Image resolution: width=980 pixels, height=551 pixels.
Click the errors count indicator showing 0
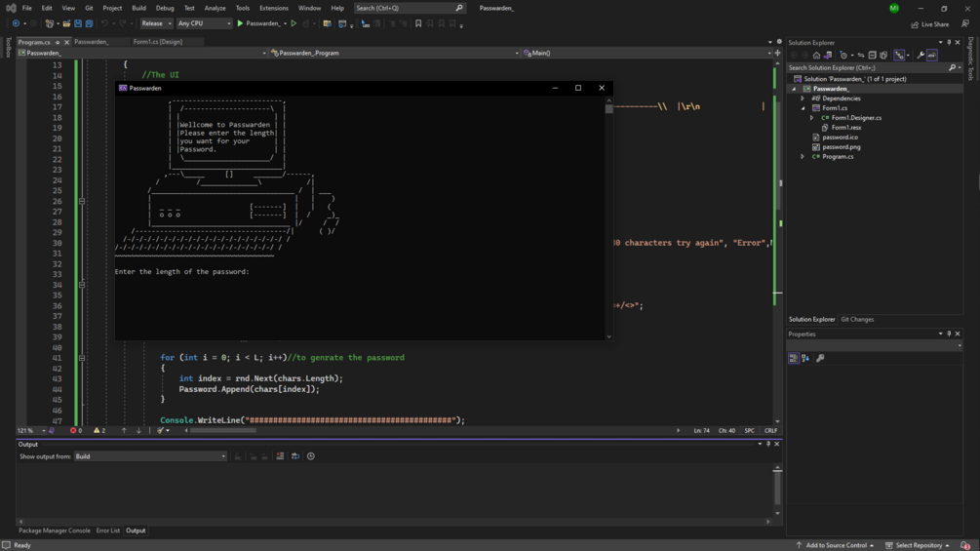76,430
